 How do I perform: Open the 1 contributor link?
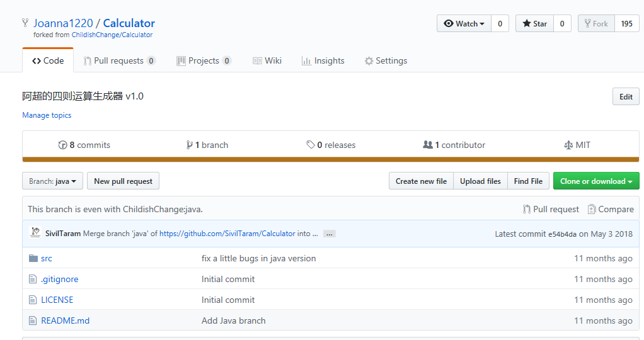(x=454, y=145)
